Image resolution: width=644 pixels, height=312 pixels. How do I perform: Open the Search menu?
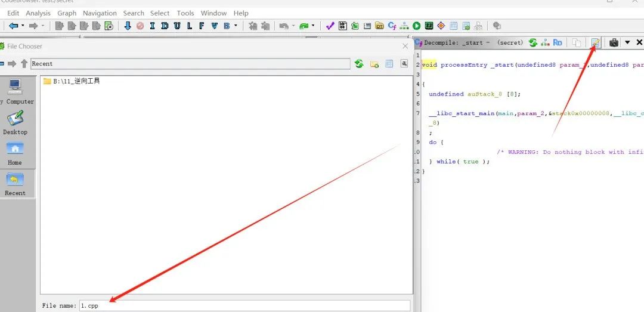[134, 13]
